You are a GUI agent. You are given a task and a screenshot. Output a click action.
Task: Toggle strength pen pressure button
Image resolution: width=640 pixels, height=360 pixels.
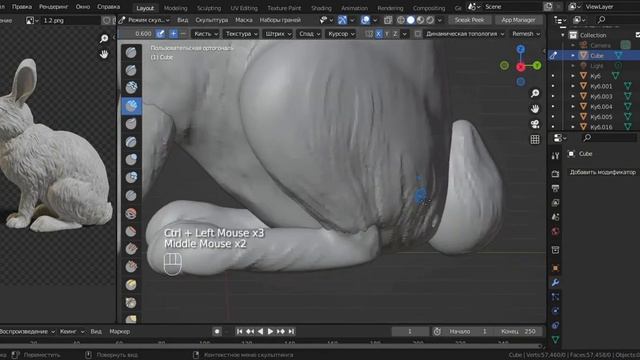click(160, 34)
